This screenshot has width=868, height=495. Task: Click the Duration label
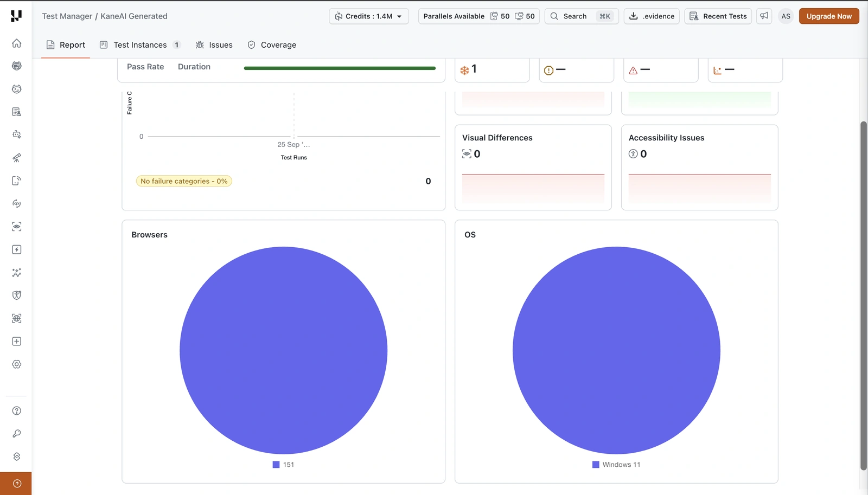click(x=194, y=67)
